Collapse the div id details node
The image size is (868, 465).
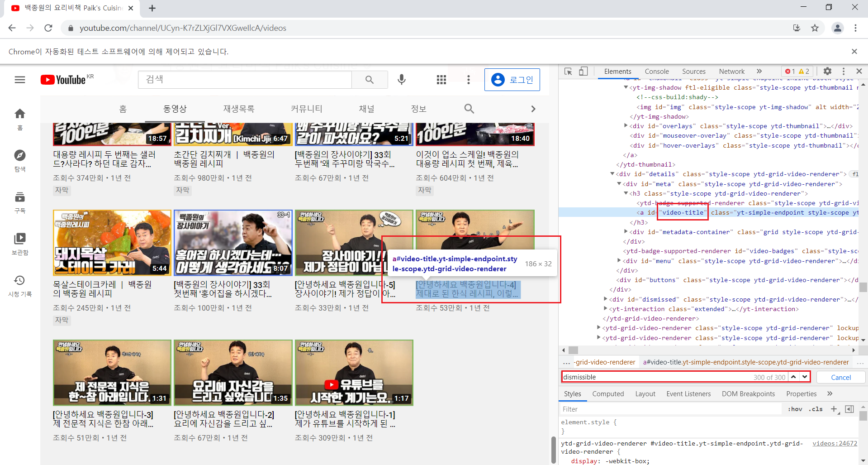click(x=612, y=174)
